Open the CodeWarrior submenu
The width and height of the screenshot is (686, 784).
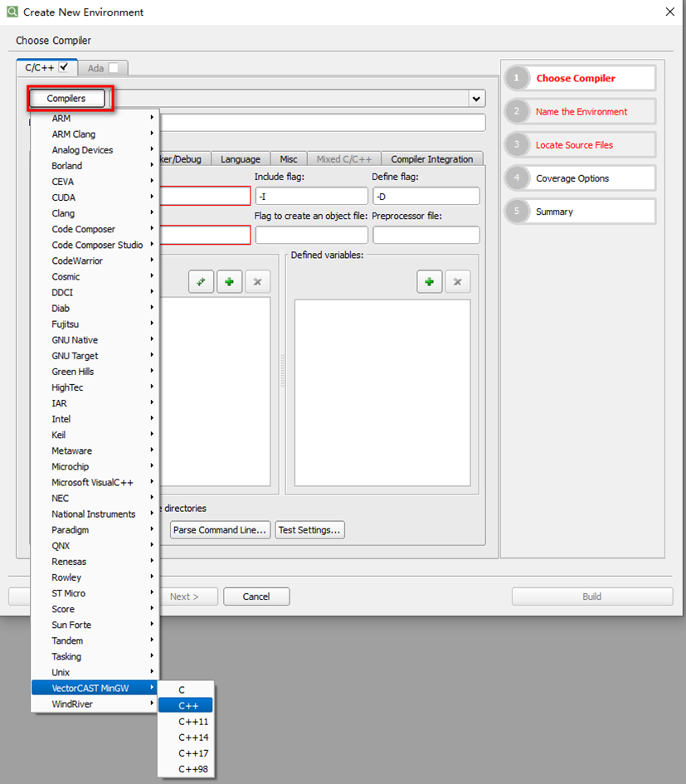point(95,261)
